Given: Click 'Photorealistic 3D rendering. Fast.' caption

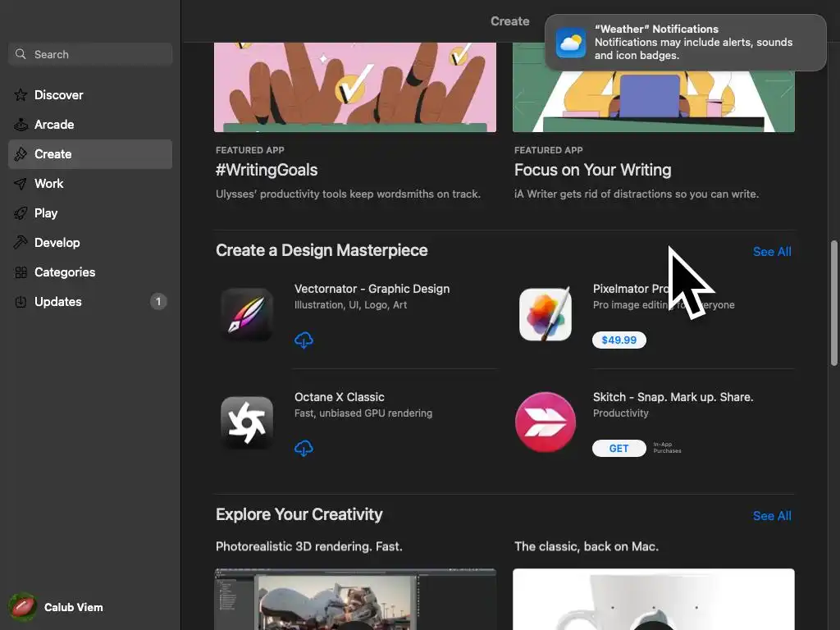Looking at the screenshot, I should point(308,546).
